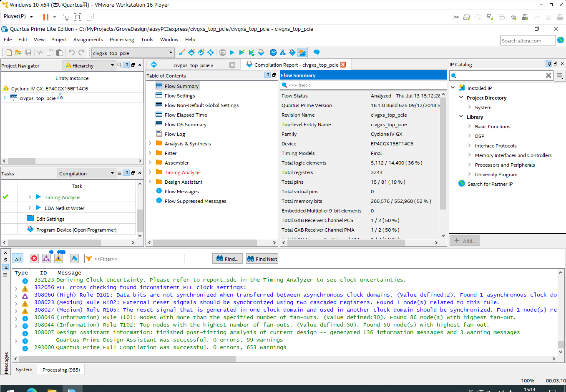This screenshot has height=392, width=566.
Task: Click the Search altera.com field
Action: (528, 40)
